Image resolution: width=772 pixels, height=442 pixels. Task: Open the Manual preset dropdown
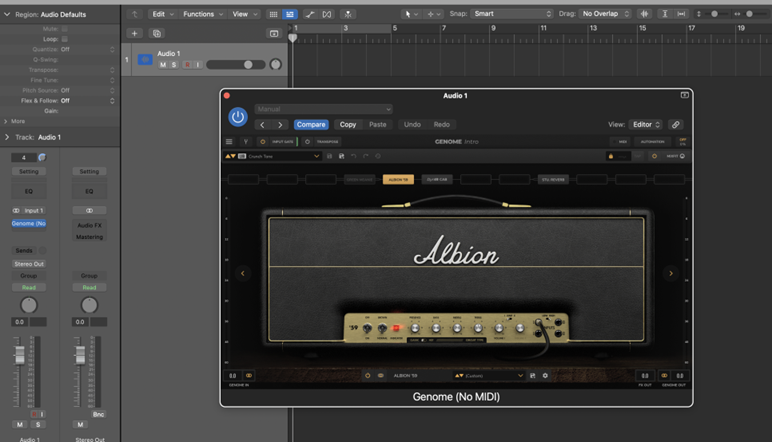coord(323,109)
